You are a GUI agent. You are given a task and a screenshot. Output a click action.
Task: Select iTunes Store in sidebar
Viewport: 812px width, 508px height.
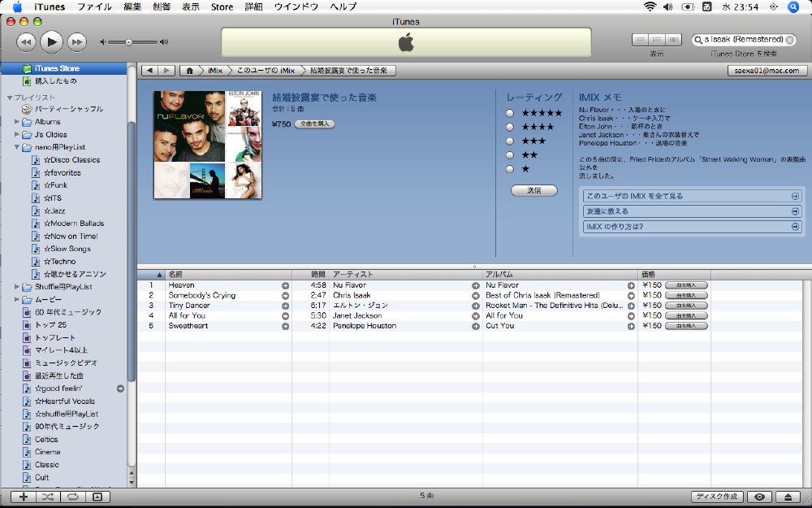[63, 68]
